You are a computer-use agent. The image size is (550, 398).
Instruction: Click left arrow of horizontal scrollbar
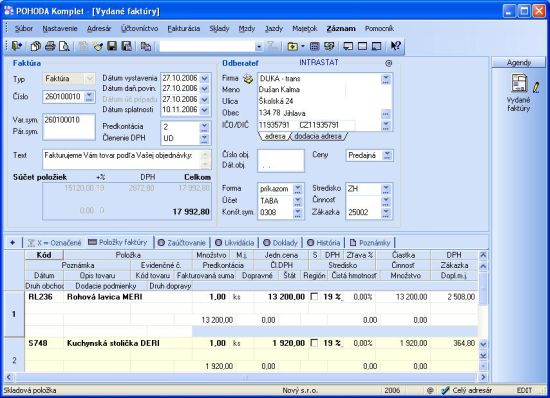tap(9, 377)
